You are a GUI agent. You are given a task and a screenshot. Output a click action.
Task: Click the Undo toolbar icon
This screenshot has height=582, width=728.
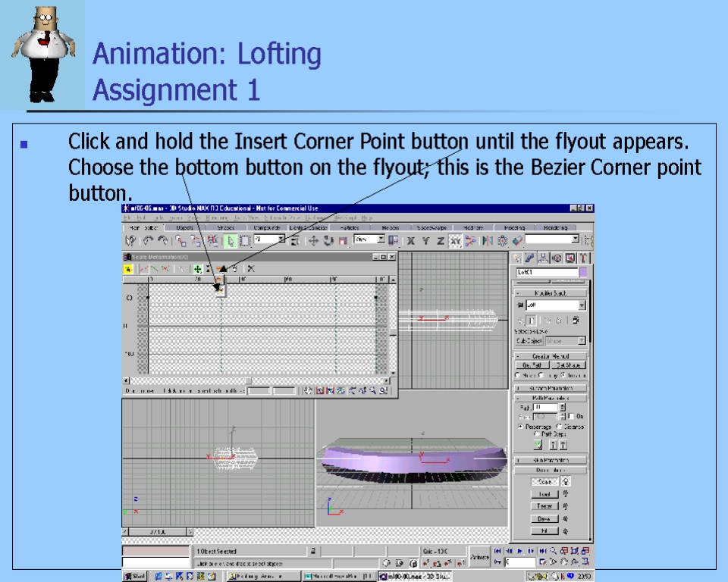[x=148, y=240]
